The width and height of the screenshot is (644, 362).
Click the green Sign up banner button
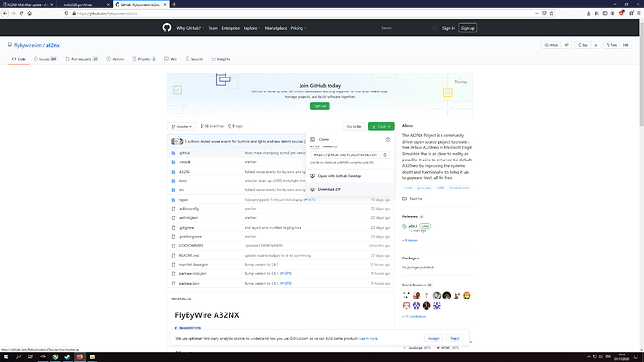click(x=319, y=105)
